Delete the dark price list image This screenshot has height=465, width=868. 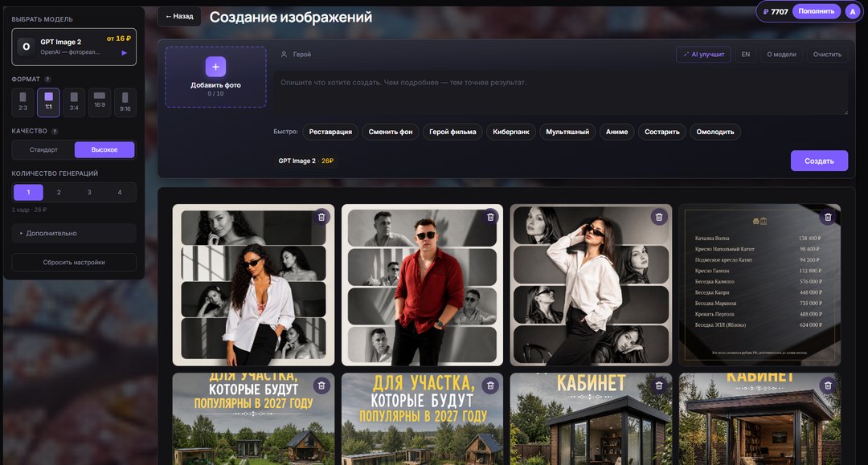pos(828,218)
